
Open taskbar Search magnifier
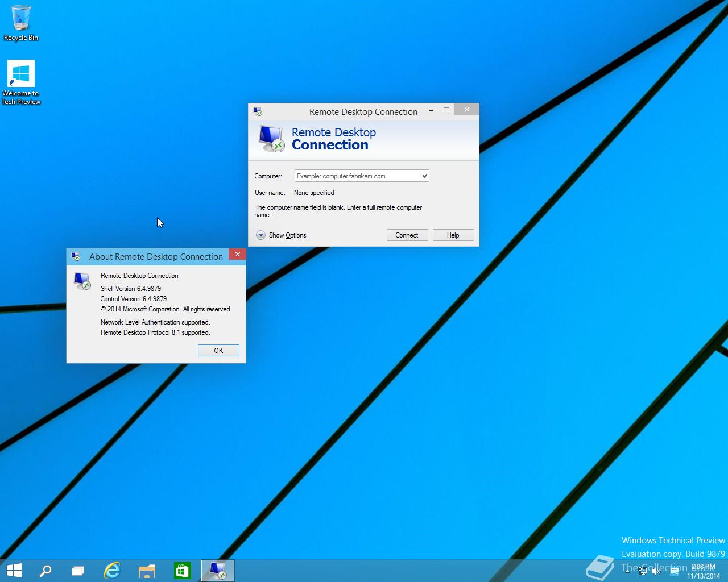(45, 571)
